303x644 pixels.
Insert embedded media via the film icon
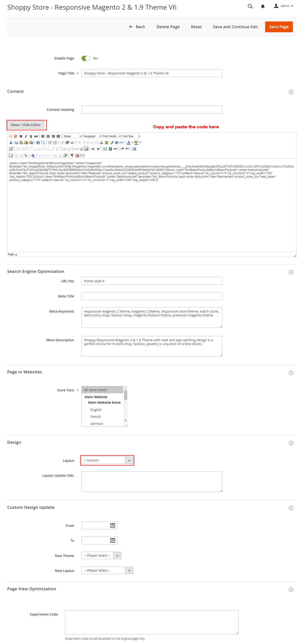pos(110,149)
